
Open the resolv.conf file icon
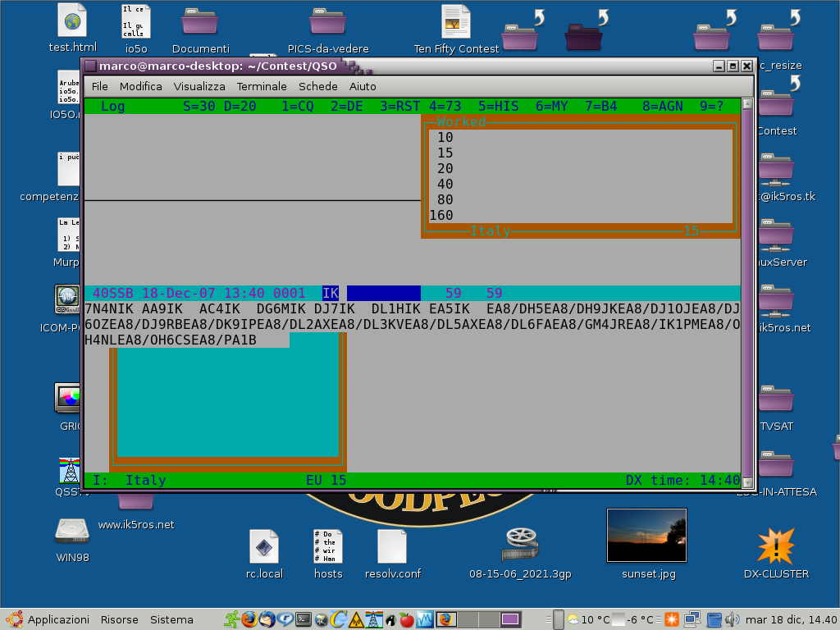[392, 546]
